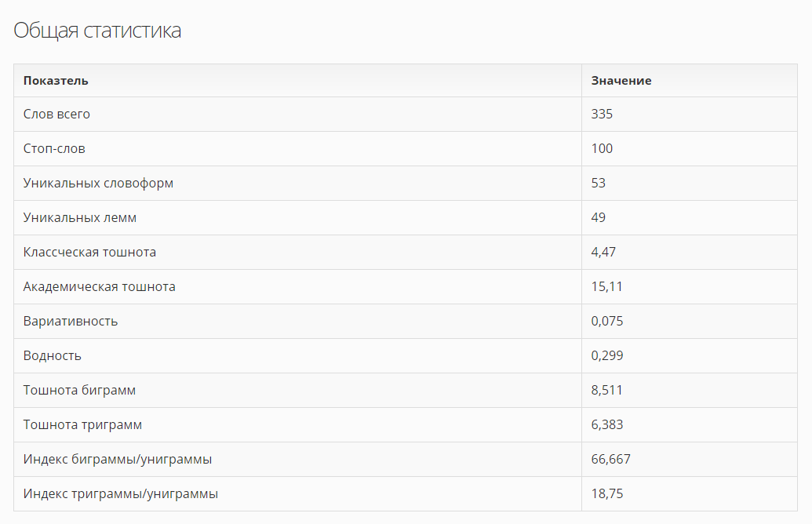812x524 pixels.
Task: Click the "Водность" value 0,299
Action: tap(607, 356)
